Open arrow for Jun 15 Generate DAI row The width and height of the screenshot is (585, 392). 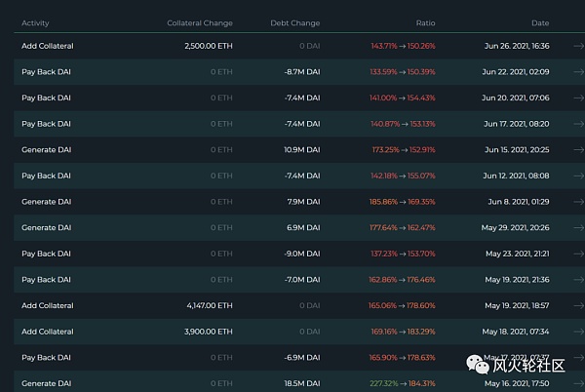(x=578, y=150)
